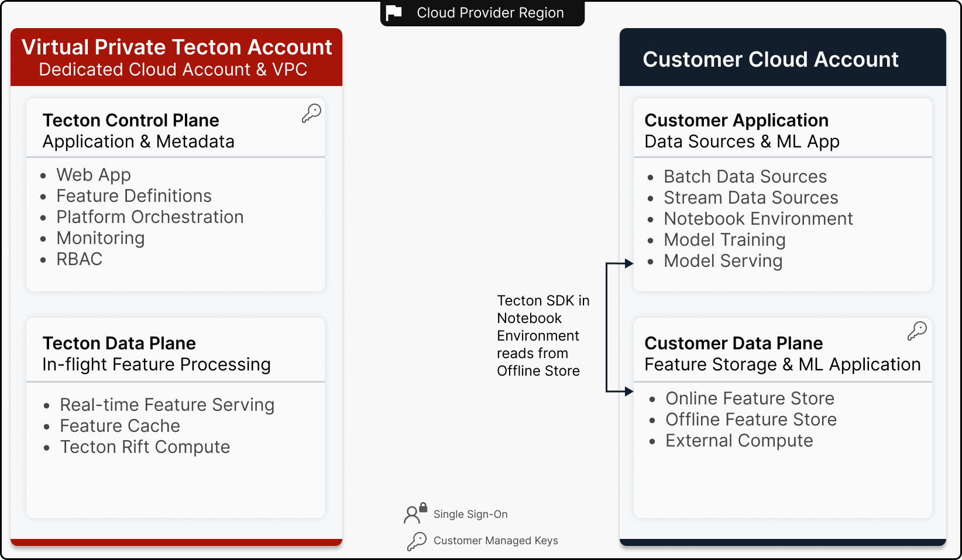Click the Offline Feature Store item
The width and height of the screenshot is (962, 560).
(751, 420)
